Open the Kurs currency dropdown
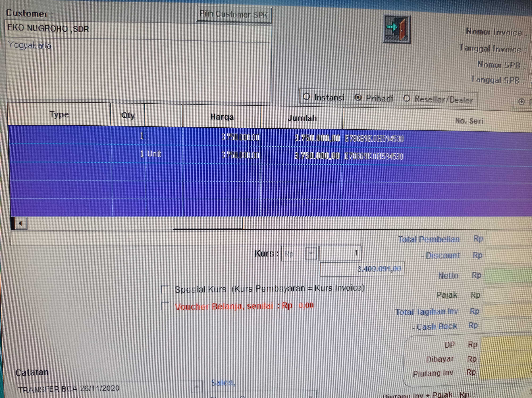This screenshot has width=532, height=398. click(311, 253)
